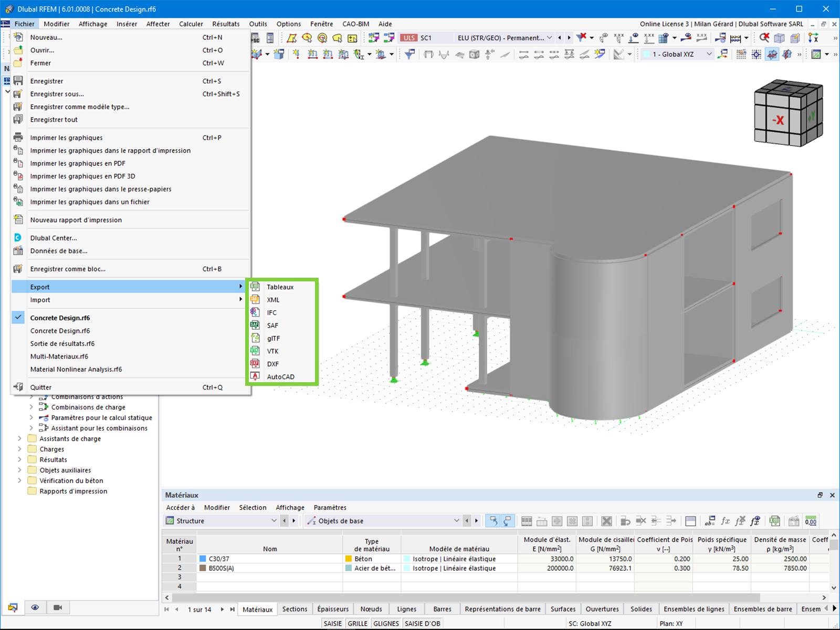
Task: Toggle GLIGNES in the status bar
Action: 386,623
